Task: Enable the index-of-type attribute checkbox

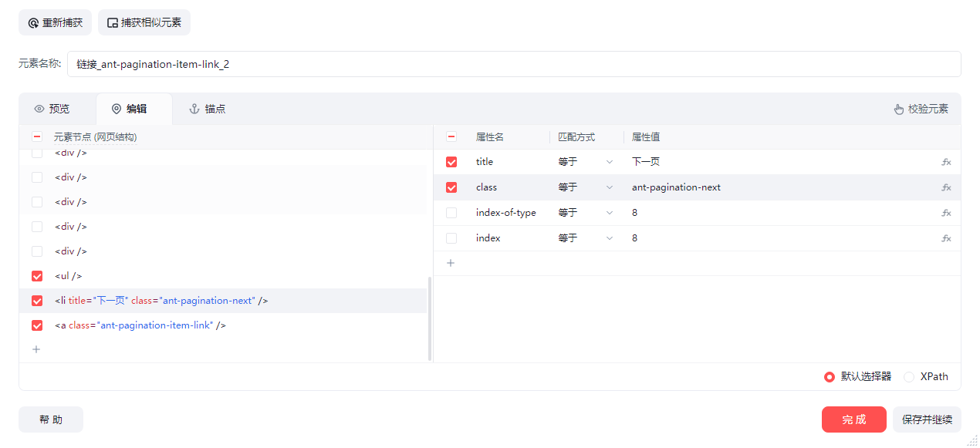Action: tap(451, 213)
